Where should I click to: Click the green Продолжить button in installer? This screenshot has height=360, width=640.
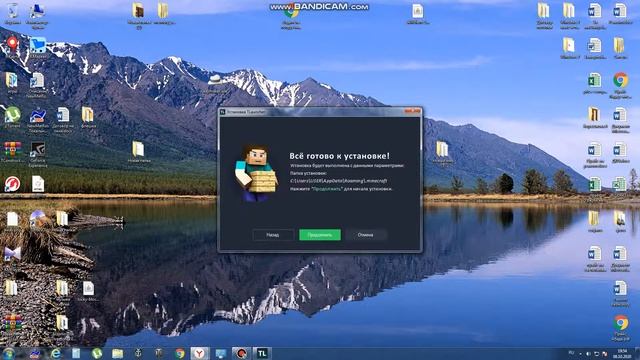(320, 235)
